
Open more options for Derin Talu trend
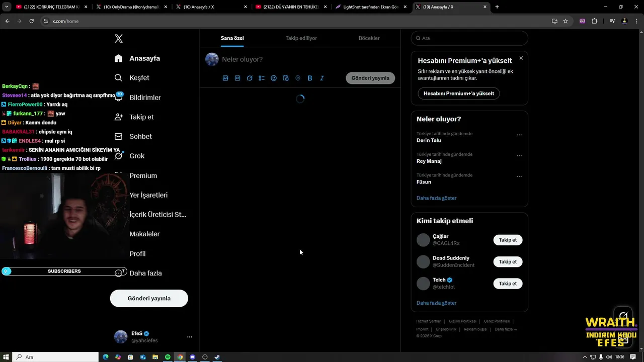pyautogui.click(x=519, y=135)
